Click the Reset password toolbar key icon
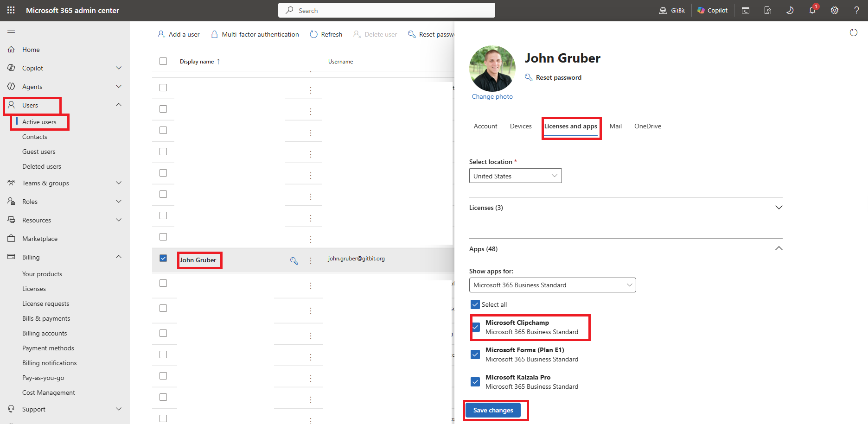This screenshot has width=868, height=424. coord(412,34)
